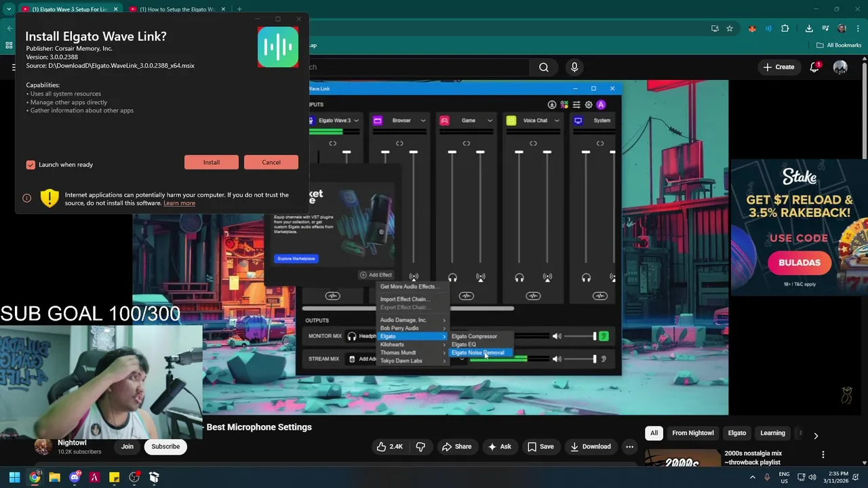Expand the Audio Damage, Inc. submenu
Viewport: 868px width, 488px height.
click(x=413, y=320)
